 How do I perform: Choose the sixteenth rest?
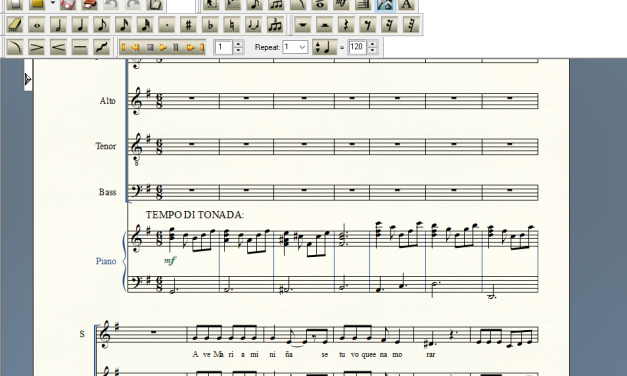[389, 25]
